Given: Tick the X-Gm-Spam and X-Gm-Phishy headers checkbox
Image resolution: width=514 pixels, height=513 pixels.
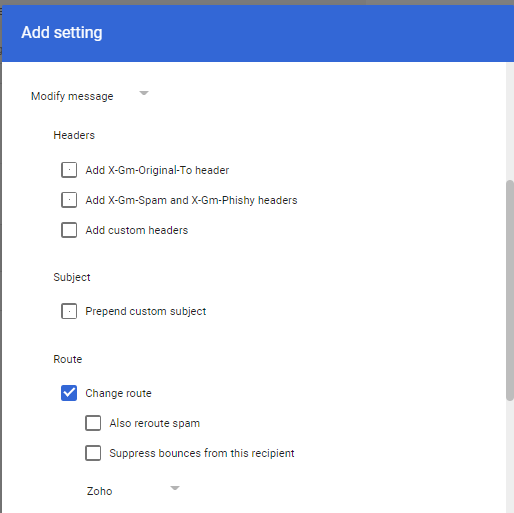Looking at the screenshot, I should [69, 200].
